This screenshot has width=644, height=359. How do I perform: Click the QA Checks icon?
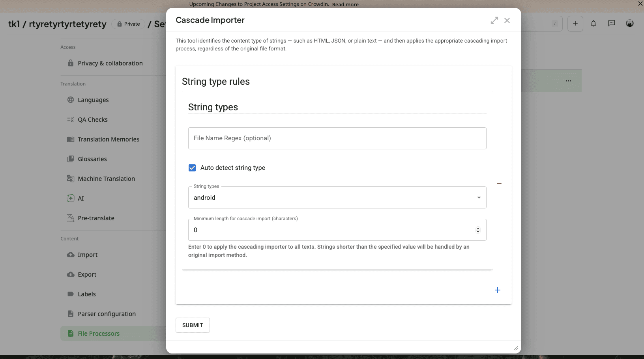pos(71,119)
